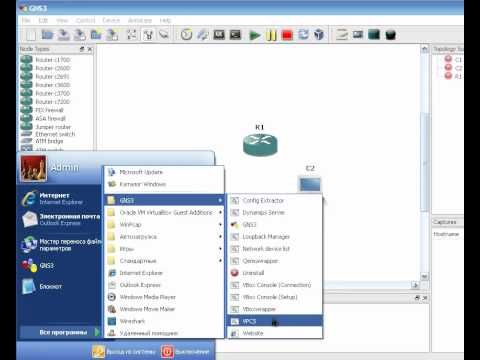Click the New blank project icon in toolbar
Screen dimensions: 480x360
pyautogui.click(x=31, y=35)
